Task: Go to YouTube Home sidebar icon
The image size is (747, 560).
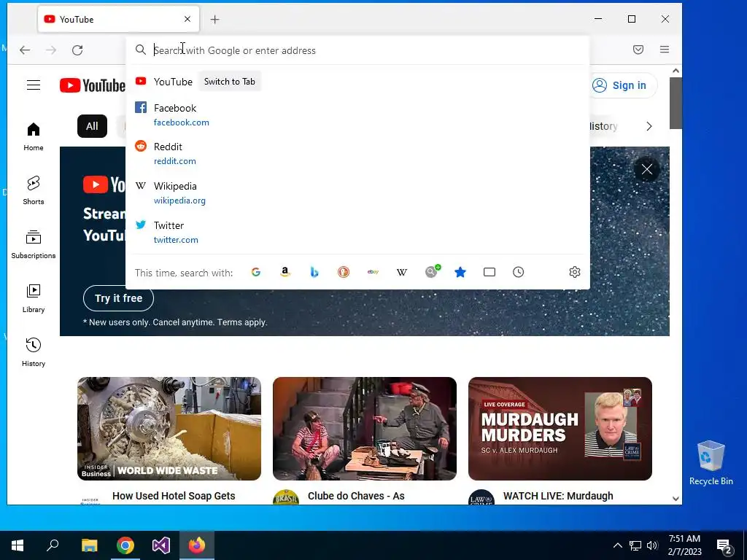Action: 34,136
